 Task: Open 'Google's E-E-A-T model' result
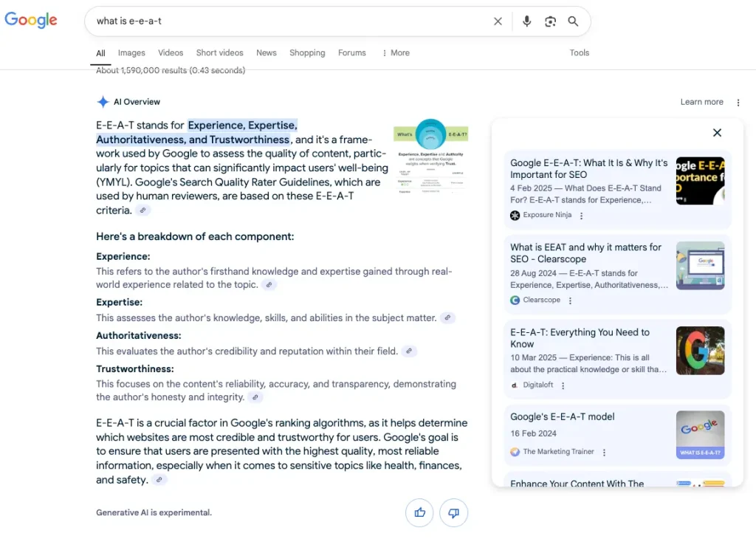[x=562, y=416]
